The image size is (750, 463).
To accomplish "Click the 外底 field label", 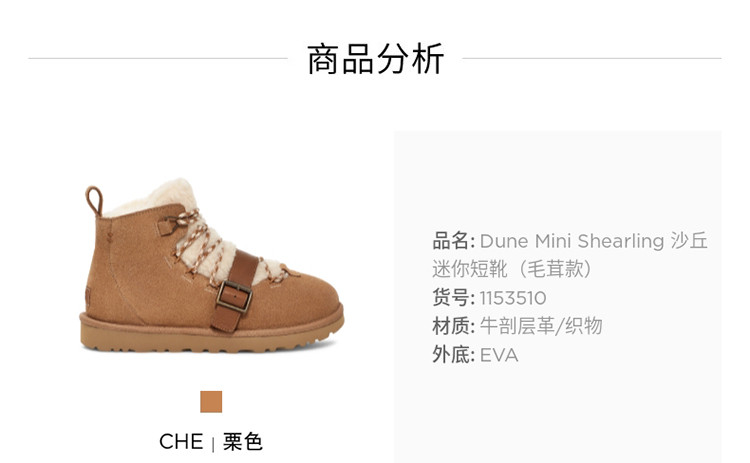I will click(x=453, y=355).
